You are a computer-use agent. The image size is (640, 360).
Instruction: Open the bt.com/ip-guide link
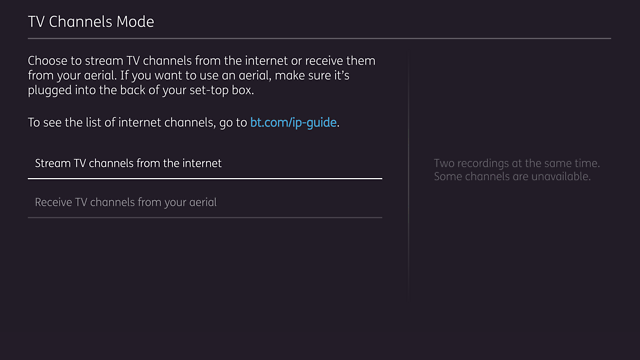(293, 123)
